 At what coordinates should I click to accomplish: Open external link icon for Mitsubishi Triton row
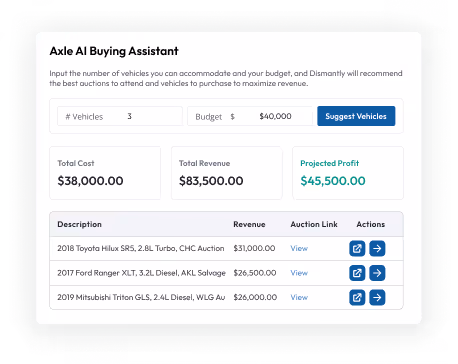(357, 297)
